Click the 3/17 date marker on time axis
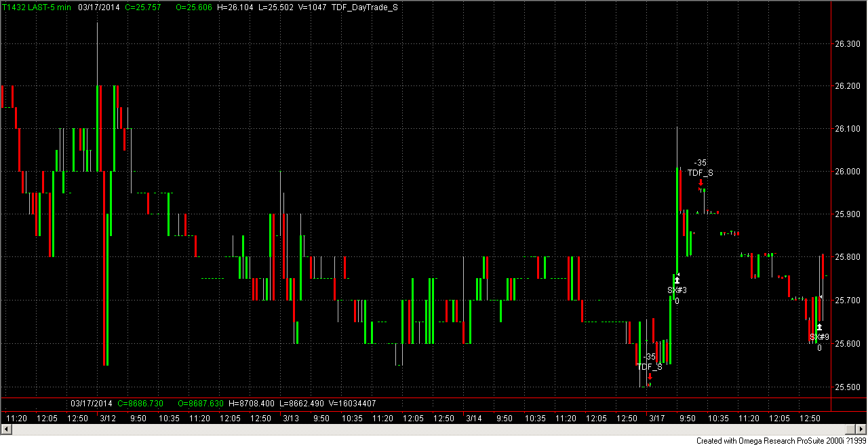868x445 pixels. click(656, 419)
